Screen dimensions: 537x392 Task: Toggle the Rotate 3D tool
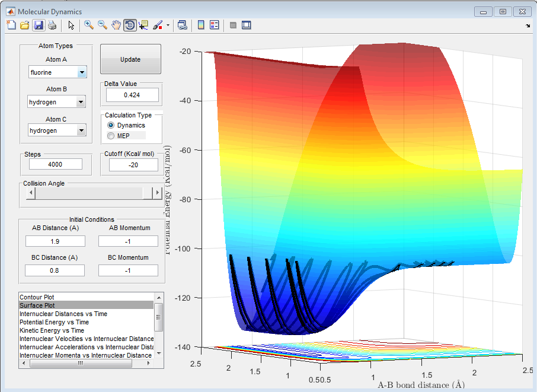pyautogui.click(x=130, y=25)
